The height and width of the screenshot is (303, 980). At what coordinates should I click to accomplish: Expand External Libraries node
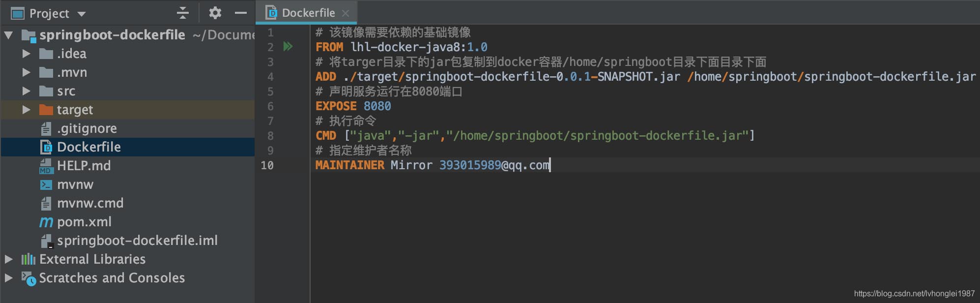pos(8,259)
